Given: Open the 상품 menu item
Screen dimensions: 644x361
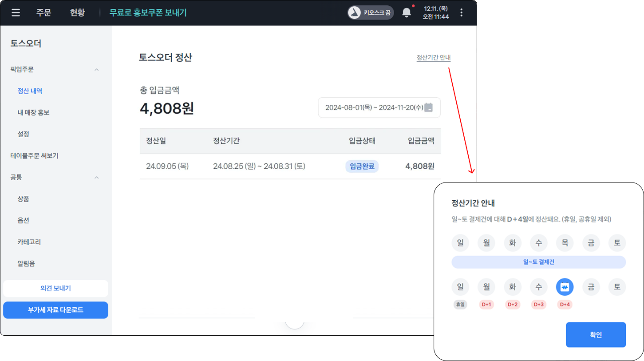Looking at the screenshot, I should pos(23,199).
